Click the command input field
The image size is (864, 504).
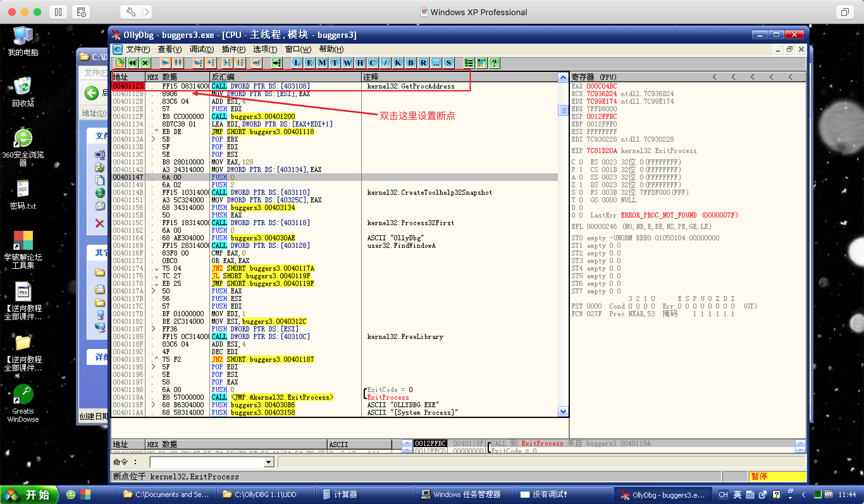click(x=207, y=462)
